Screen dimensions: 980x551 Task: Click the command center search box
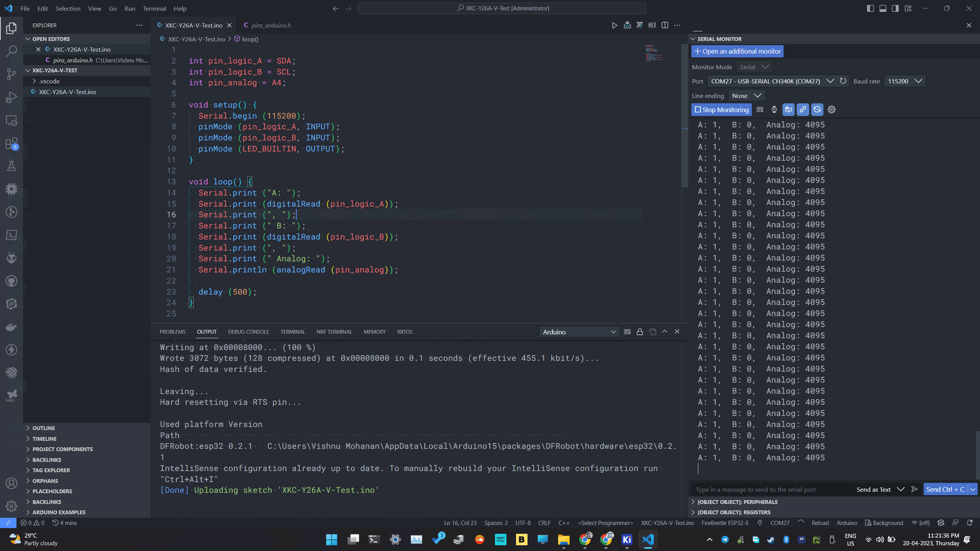[502, 8]
